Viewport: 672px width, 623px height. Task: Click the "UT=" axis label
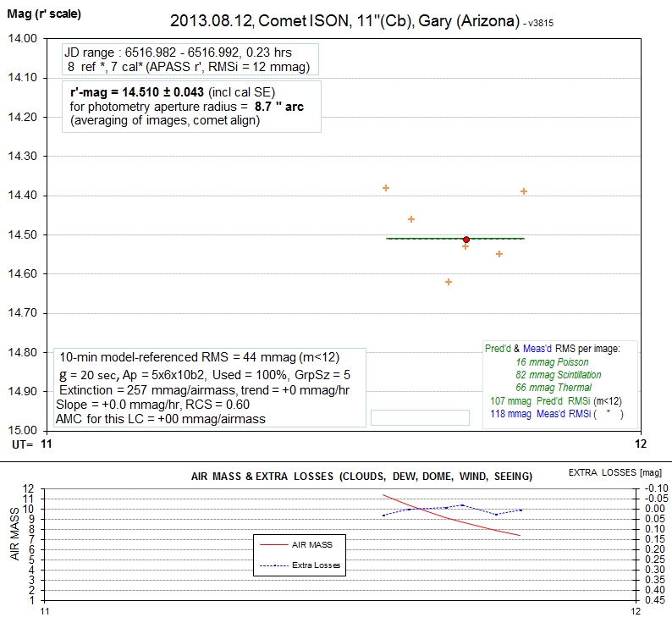click(x=22, y=444)
